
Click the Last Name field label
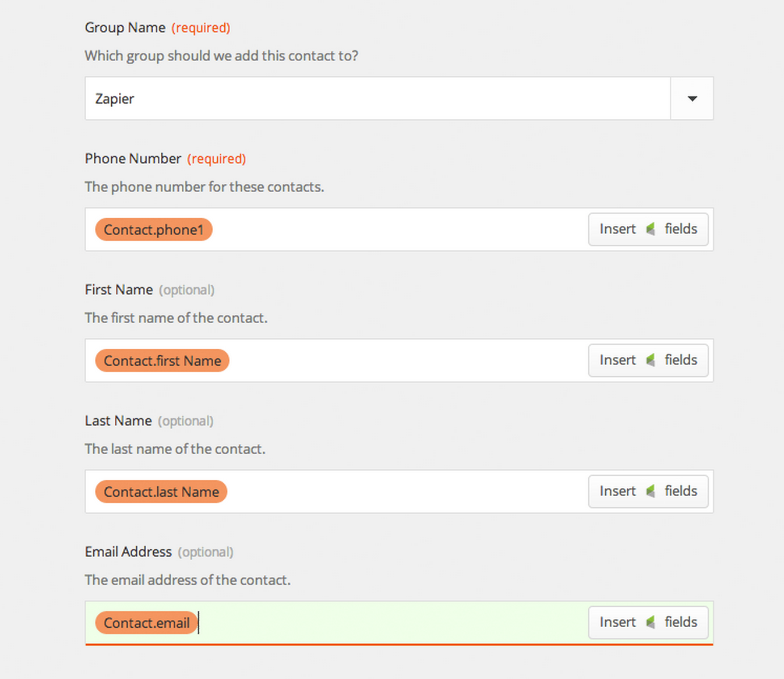[x=118, y=420]
